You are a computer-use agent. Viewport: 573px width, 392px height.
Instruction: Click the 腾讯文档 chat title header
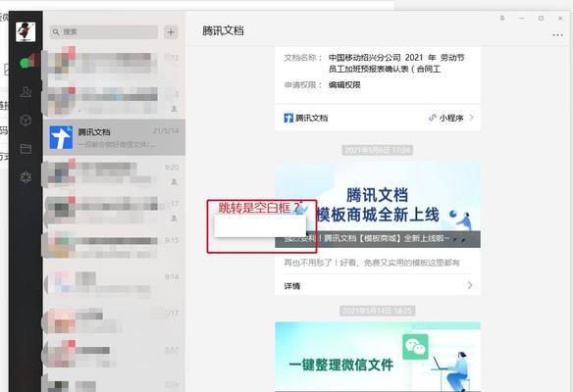(223, 30)
